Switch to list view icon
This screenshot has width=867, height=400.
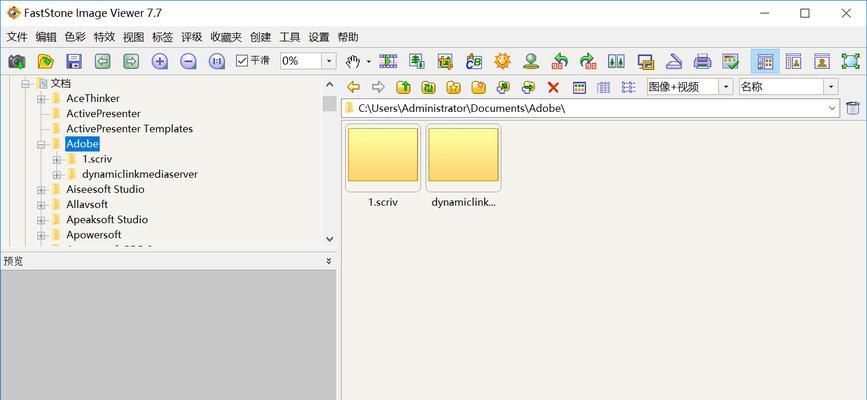tap(629, 87)
